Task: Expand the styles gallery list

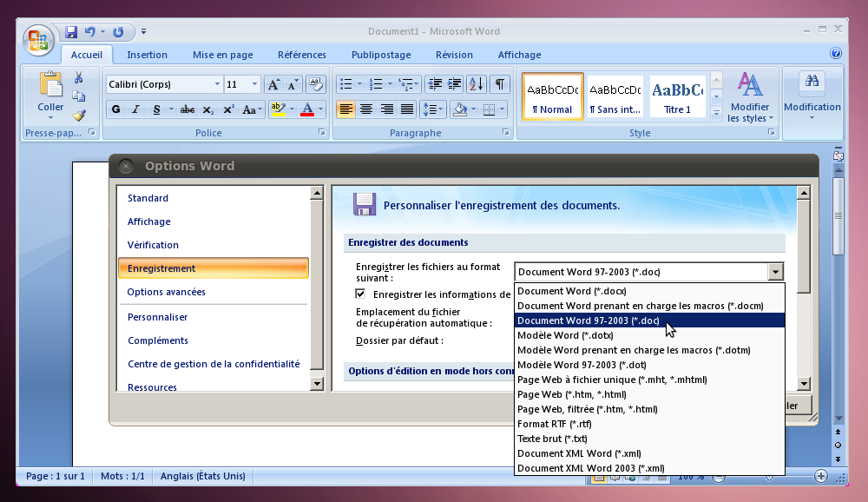Action: [716, 114]
